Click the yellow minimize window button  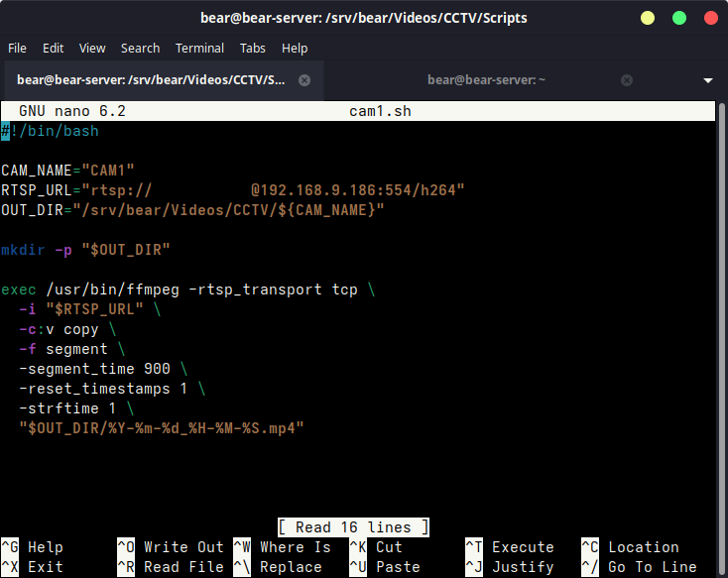[648, 18]
